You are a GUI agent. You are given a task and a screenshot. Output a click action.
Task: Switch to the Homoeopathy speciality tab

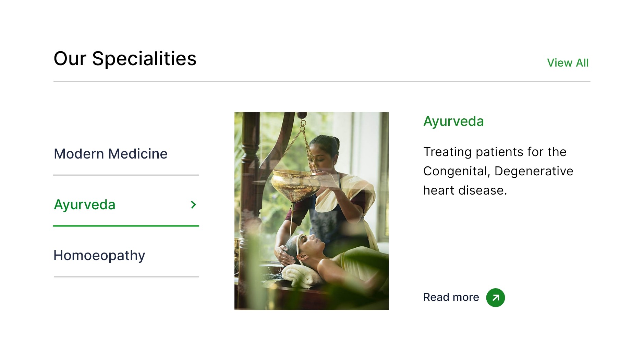click(x=99, y=255)
